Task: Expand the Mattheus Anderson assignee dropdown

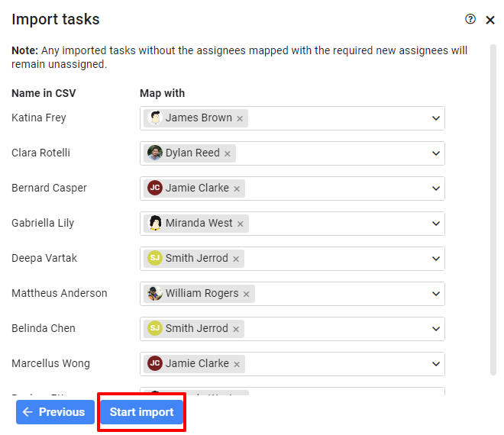Action: (x=436, y=294)
